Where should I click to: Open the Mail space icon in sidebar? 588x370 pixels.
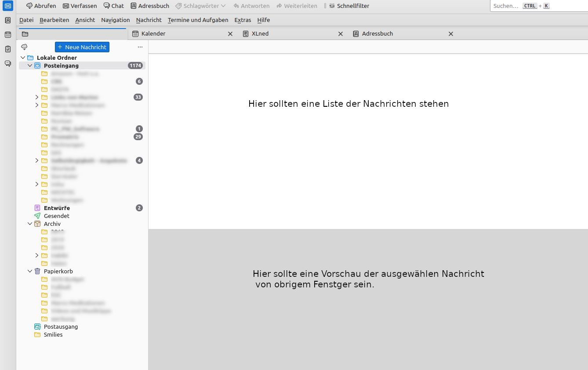pyautogui.click(x=8, y=6)
